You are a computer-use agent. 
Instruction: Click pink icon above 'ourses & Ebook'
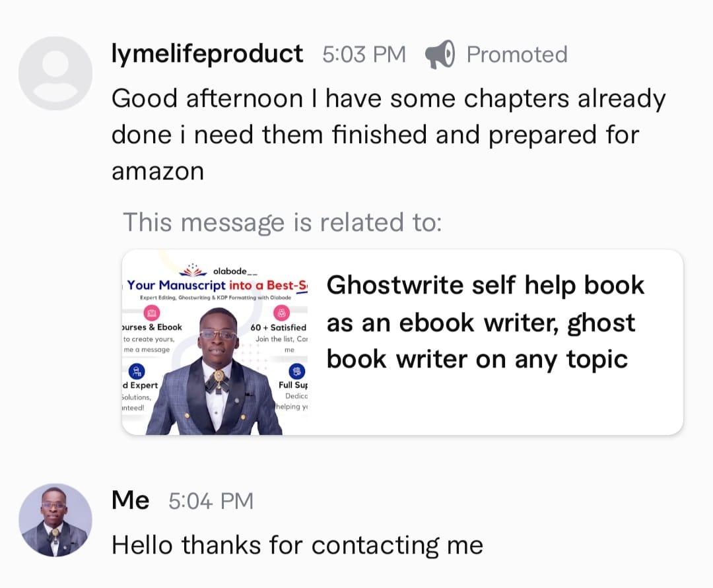pos(152,312)
